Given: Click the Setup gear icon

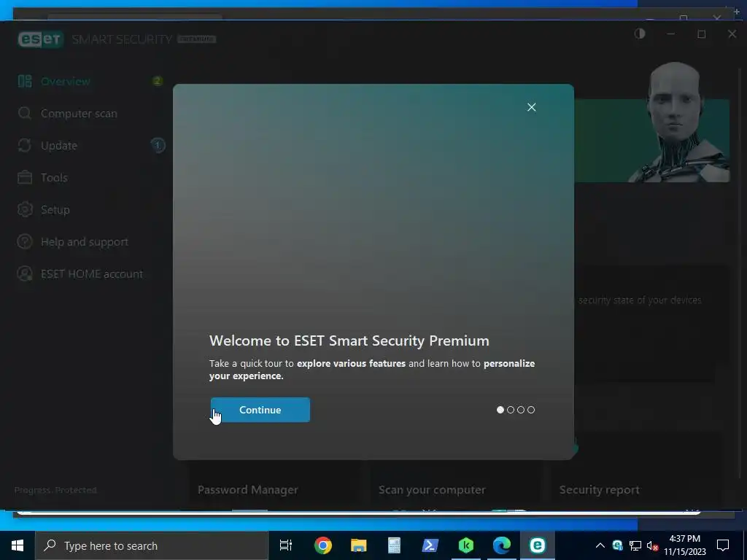Looking at the screenshot, I should (25, 209).
